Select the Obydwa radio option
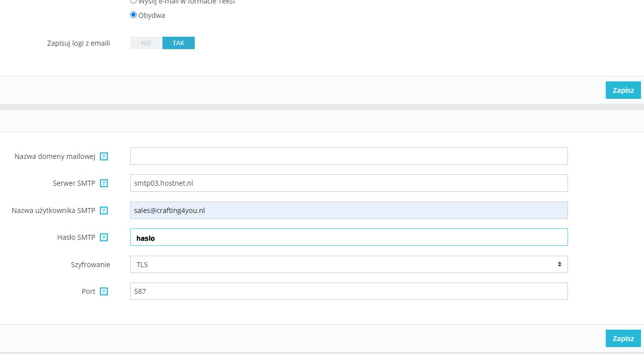 [133, 15]
